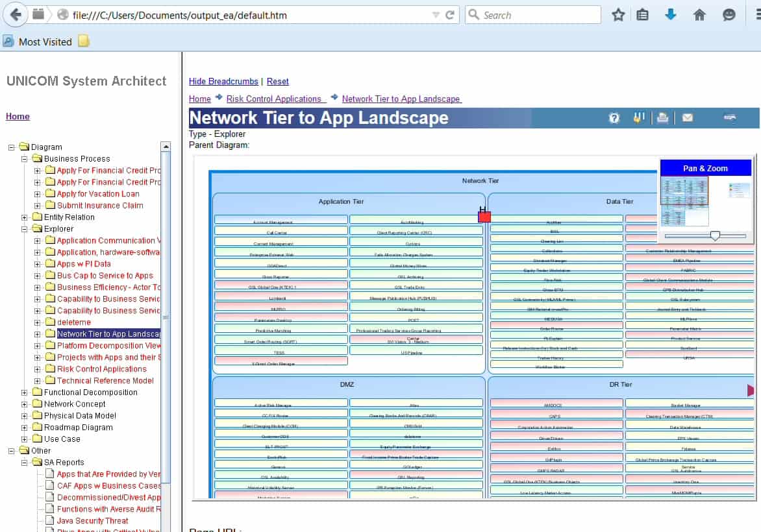Click the Reset link
Screen dimensions: 761x532
click(x=278, y=82)
